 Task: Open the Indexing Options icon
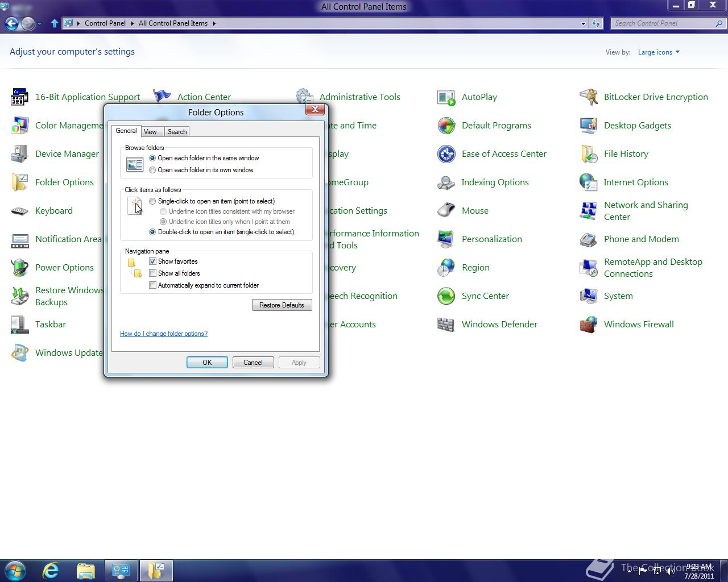[x=446, y=182]
